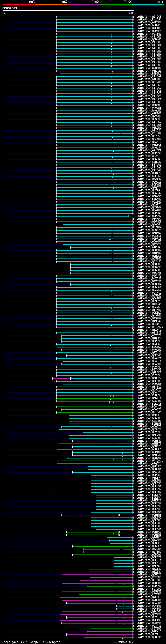Viewport: 166px width, 644px height.
Task: Select UniRef100_B8AVY1 hit
Action: (x=149, y=358)
